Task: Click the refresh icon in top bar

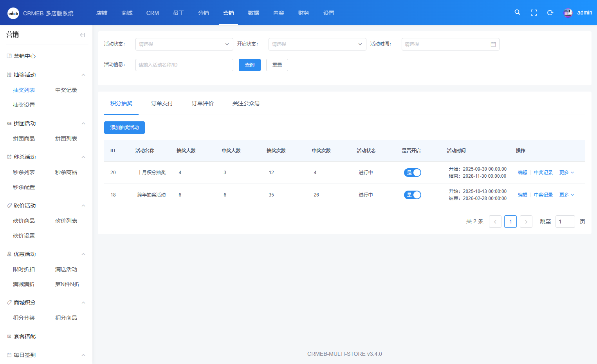Action: pos(550,13)
